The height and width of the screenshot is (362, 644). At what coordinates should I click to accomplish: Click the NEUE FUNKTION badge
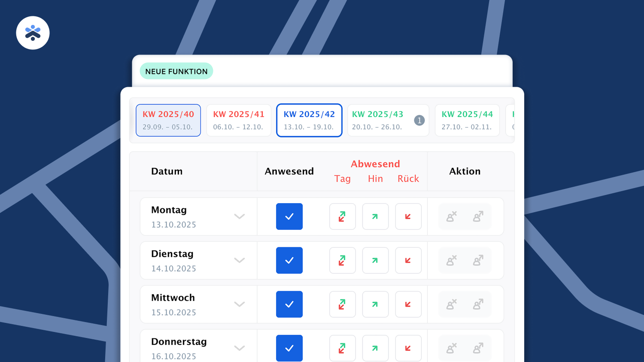coord(176,71)
